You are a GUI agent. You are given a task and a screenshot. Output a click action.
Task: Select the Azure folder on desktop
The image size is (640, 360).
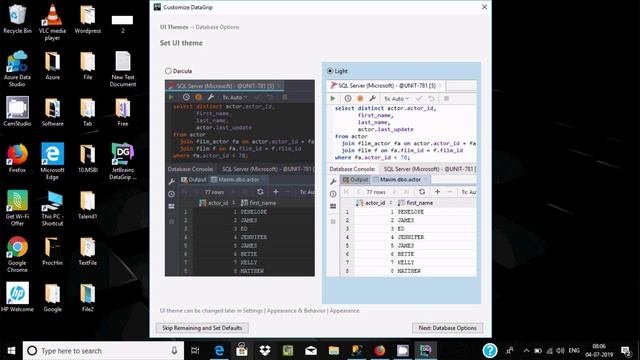[x=52, y=65]
